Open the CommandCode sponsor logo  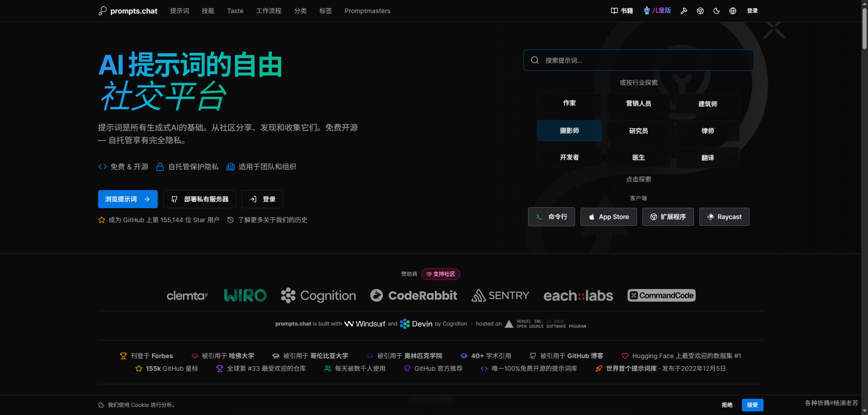pos(661,295)
